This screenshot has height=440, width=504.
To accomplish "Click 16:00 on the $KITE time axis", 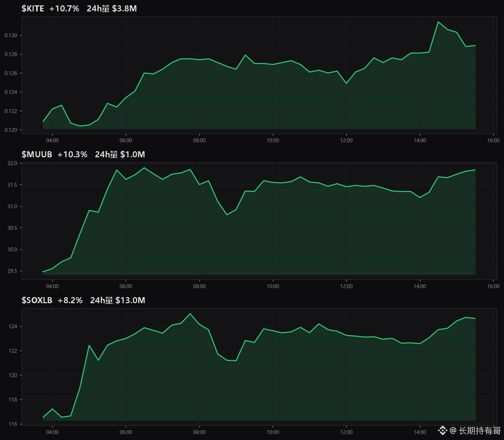I will pyautogui.click(x=493, y=140).
